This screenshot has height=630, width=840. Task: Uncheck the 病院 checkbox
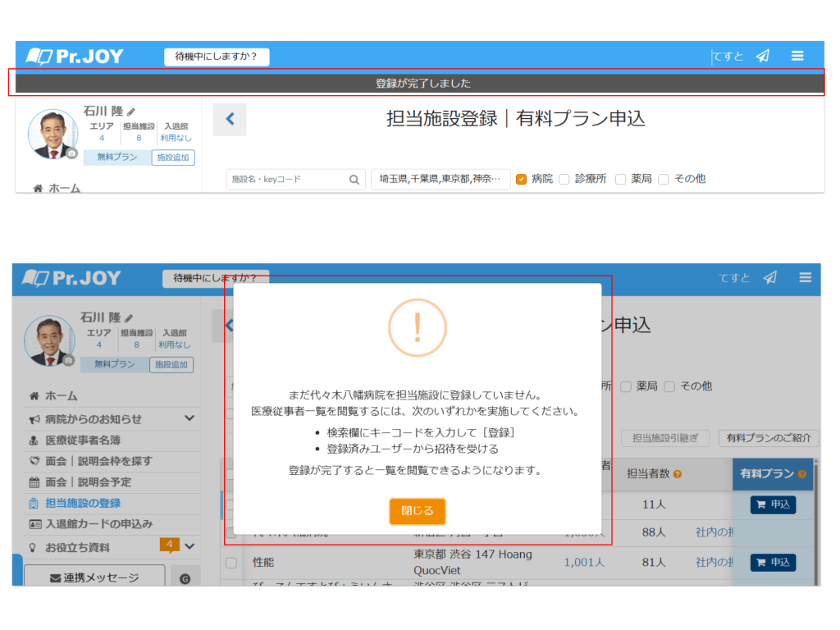coord(521,179)
